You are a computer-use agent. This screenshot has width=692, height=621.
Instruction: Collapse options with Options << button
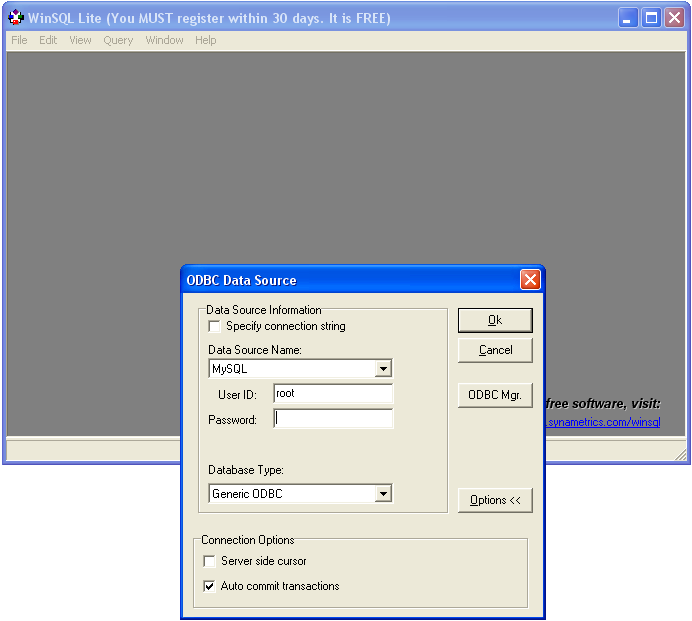(x=495, y=500)
